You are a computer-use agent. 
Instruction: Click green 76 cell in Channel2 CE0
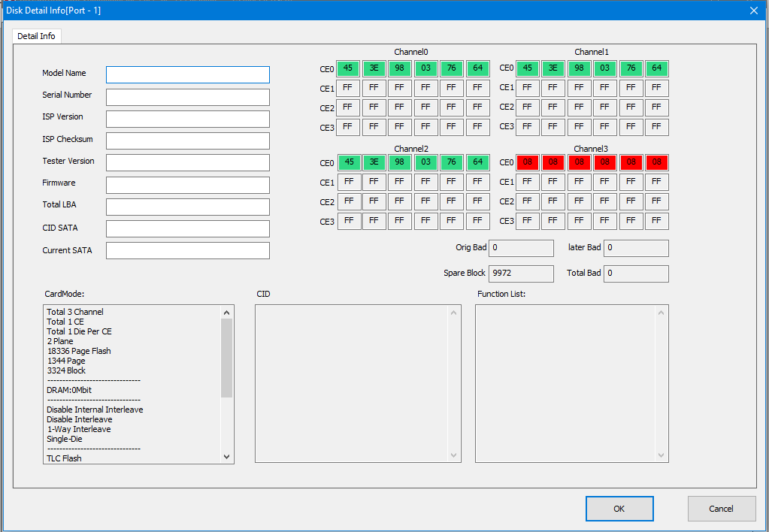coord(452,162)
